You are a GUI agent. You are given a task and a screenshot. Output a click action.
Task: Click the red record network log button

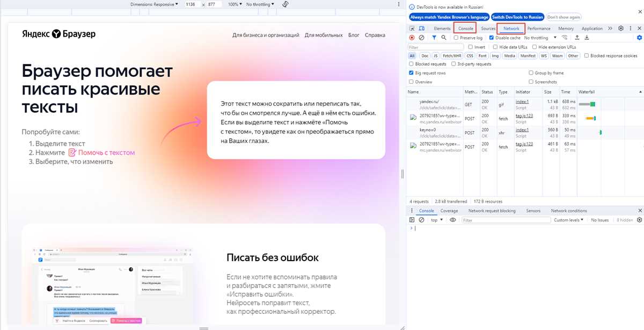click(x=412, y=38)
